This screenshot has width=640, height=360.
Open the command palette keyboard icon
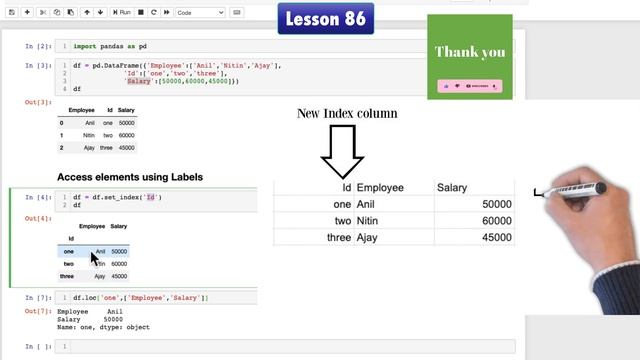pyautogui.click(x=237, y=13)
